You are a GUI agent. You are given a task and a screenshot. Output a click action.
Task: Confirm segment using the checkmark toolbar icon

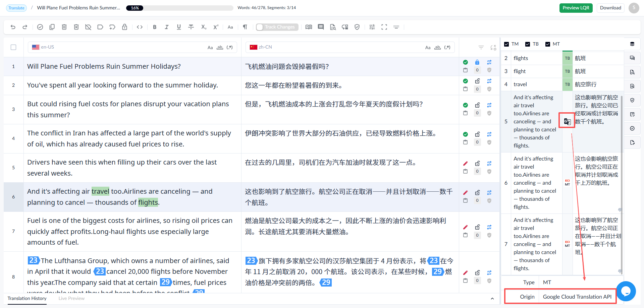tap(40, 27)
